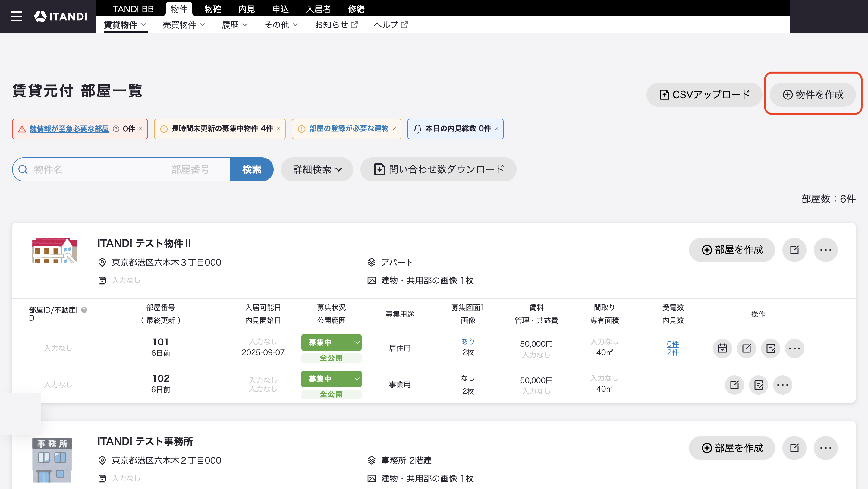Switch to 内見 tab

(x=247, y=9)
